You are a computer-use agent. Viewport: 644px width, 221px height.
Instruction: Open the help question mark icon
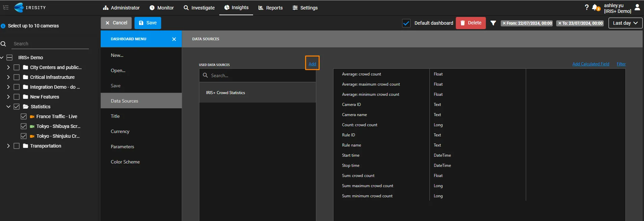click(x=587, y=7)
